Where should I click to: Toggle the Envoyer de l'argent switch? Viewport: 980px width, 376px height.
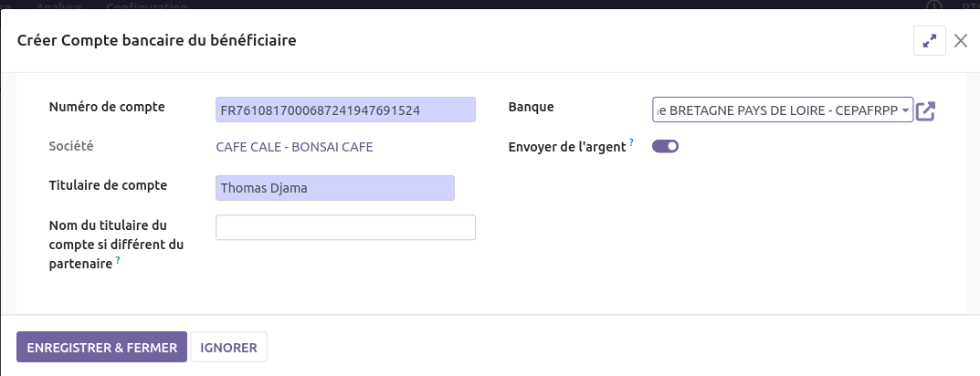pyautogui.click(x=665, y=146)
